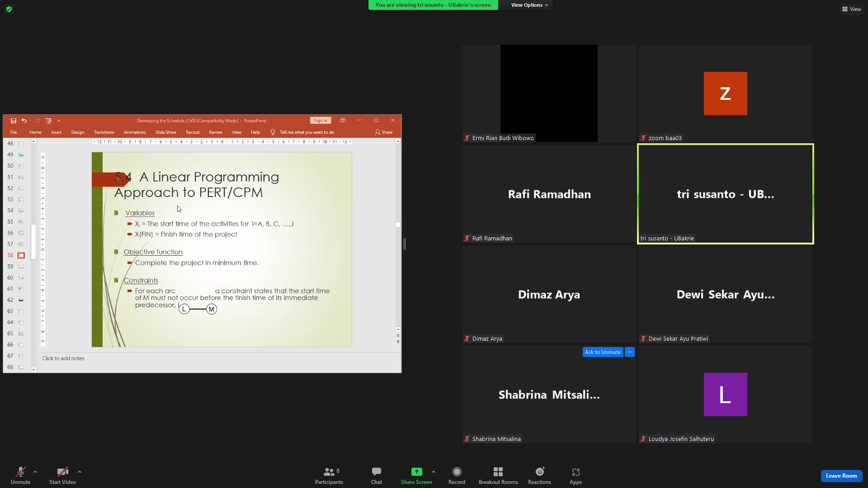This screenshot has width=868, height=488.
Task: Open Ribbon Display Options icon
Action: point(343,120)
